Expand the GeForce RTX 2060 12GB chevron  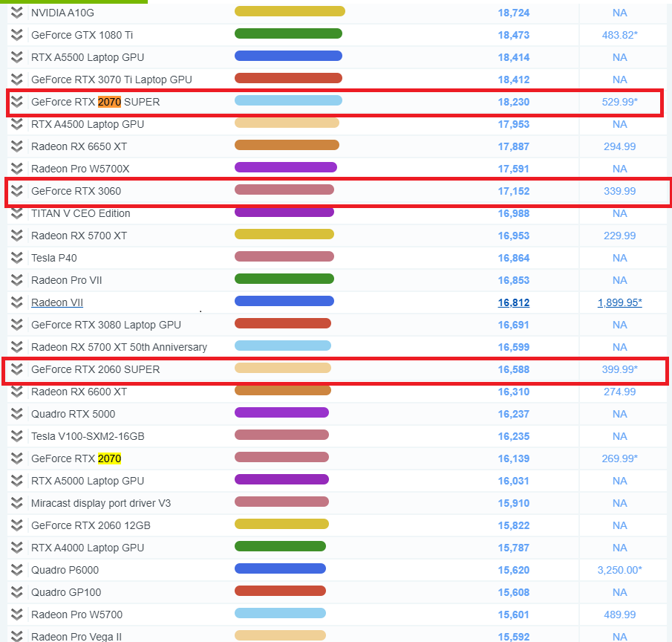17,526
